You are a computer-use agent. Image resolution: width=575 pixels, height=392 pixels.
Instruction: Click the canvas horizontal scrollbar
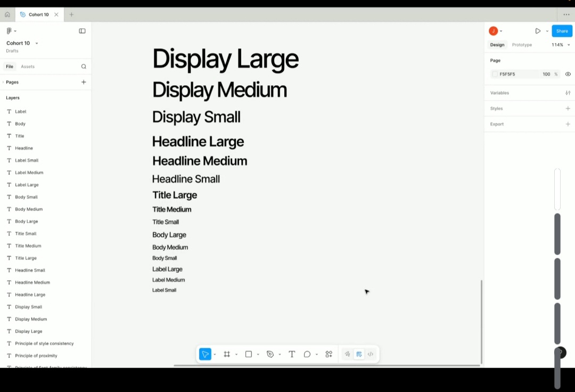point(327,365)
